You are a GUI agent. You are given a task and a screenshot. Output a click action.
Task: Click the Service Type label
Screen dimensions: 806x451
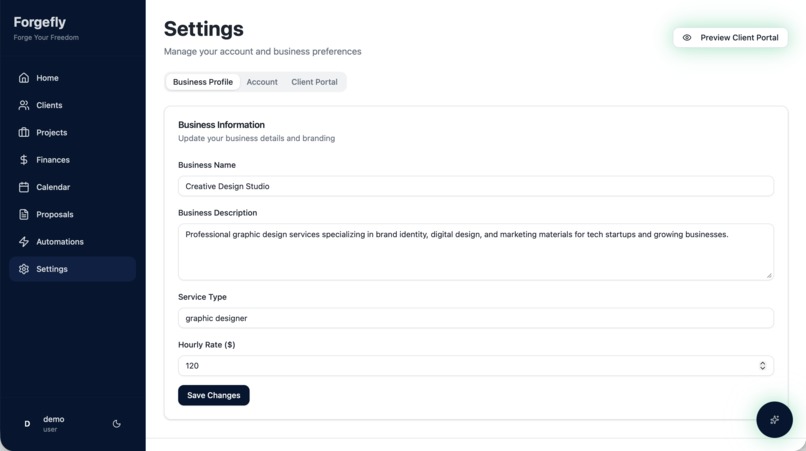coord(202,297)
